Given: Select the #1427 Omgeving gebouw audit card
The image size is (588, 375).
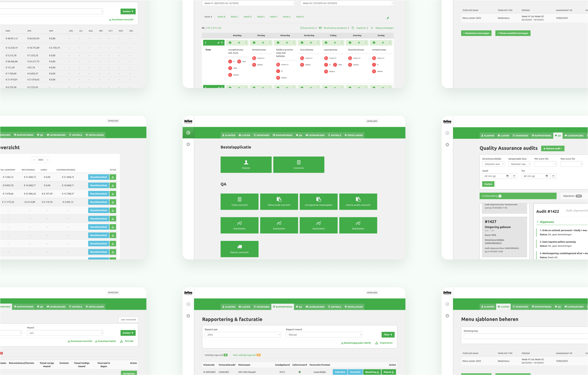Looking at the screenshot, I should pos(504,237).
